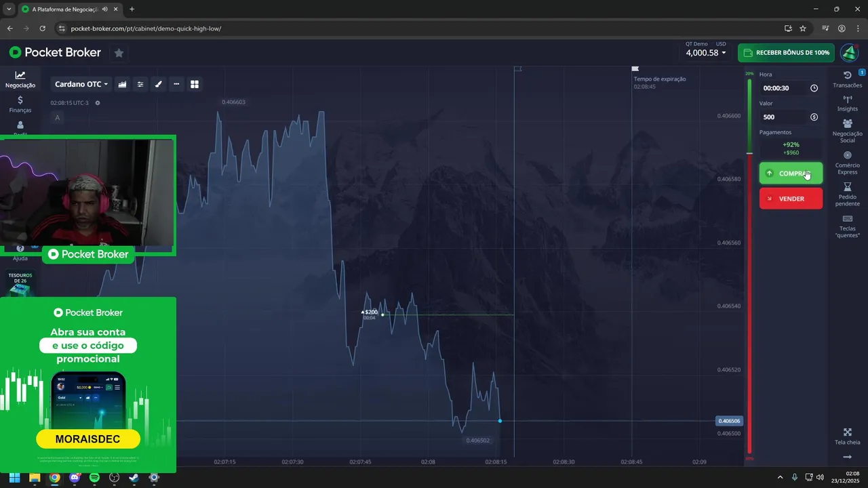Open chart indicators settings icon
Viewport: 868px width, 488px height.
coord(140,84)
